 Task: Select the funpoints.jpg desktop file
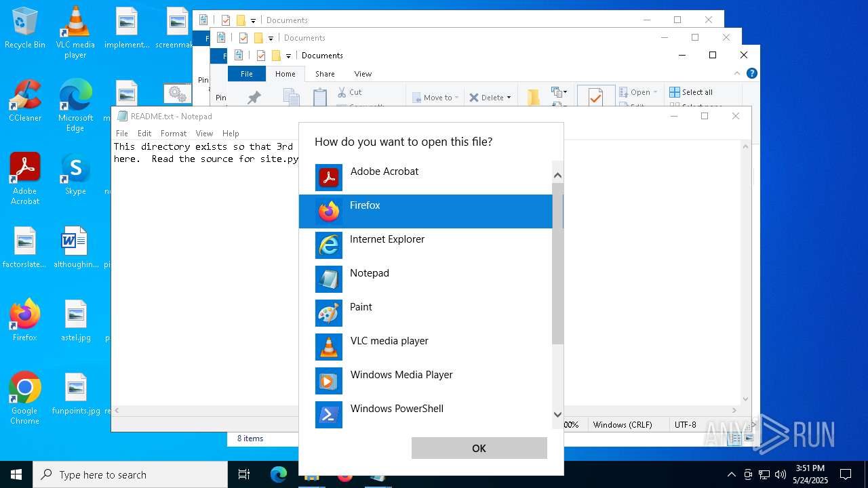75,393
